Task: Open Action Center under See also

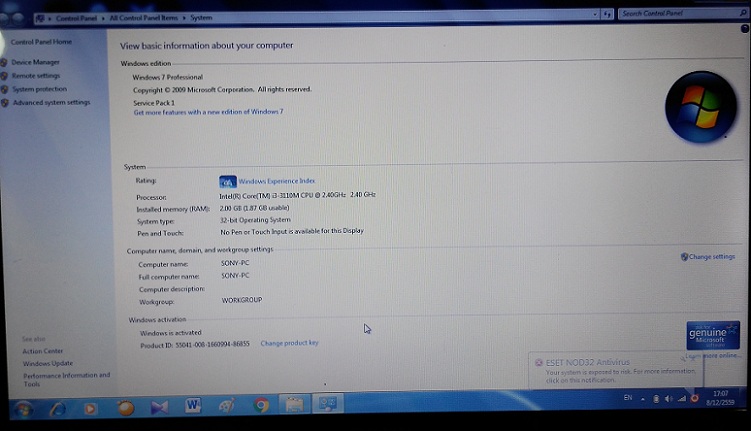Action: tap(43, 351)
